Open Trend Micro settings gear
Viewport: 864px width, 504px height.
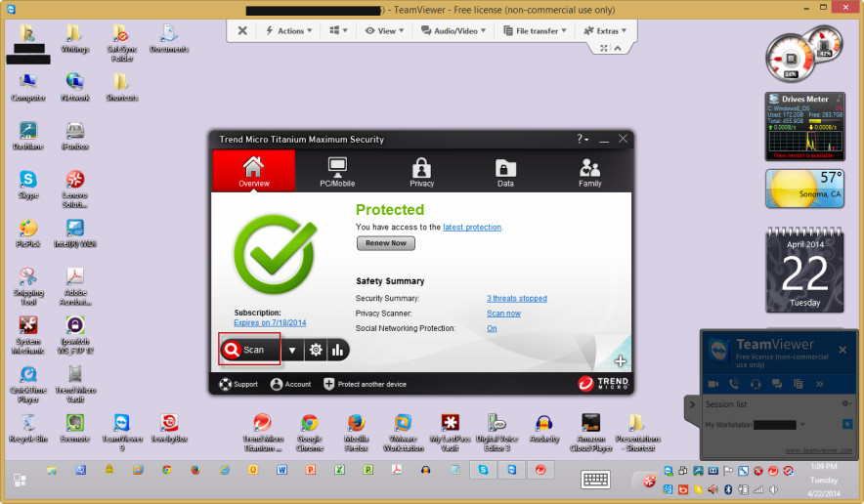pyautogui.click(x=316, y=350)
